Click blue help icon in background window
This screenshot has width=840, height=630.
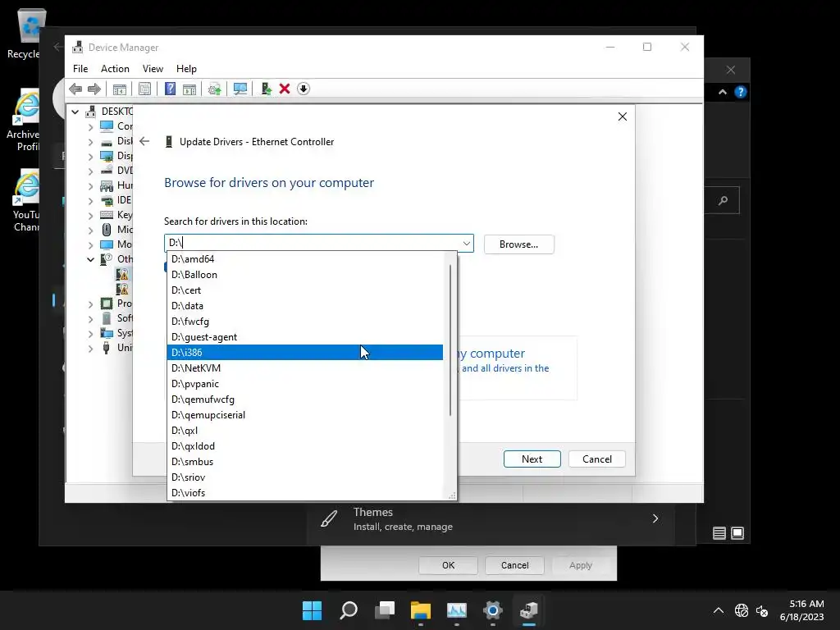[x=741, y=92]
